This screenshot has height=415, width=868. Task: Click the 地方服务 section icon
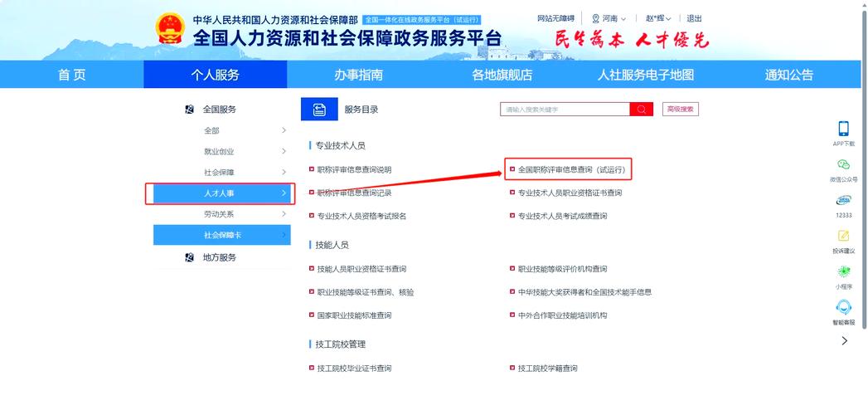[189, 257]
